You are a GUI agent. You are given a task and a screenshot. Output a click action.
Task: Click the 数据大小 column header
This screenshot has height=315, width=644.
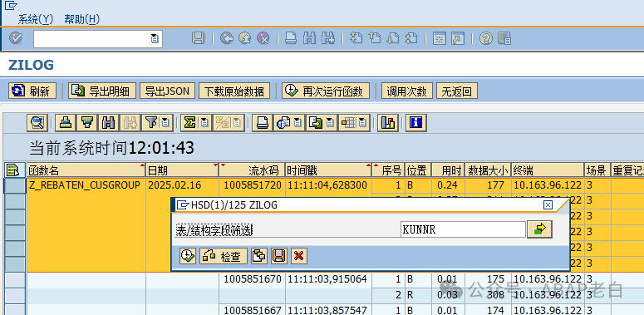coord(489,170)
